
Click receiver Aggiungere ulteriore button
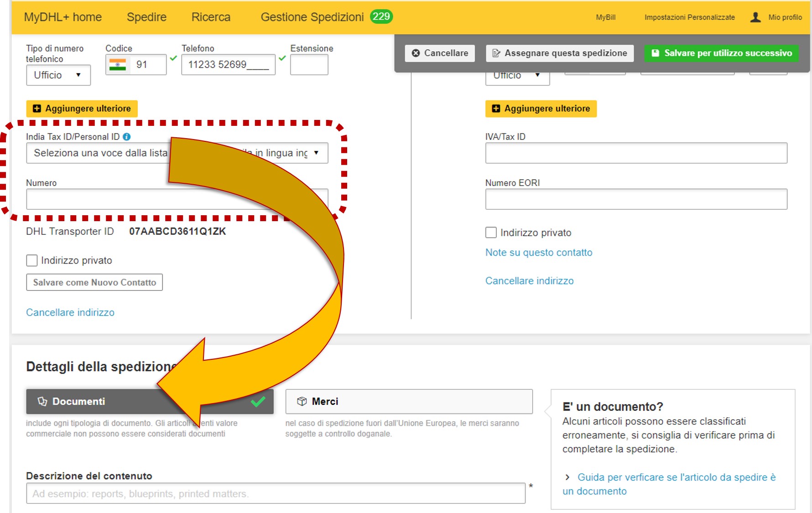tap(541, 109)
